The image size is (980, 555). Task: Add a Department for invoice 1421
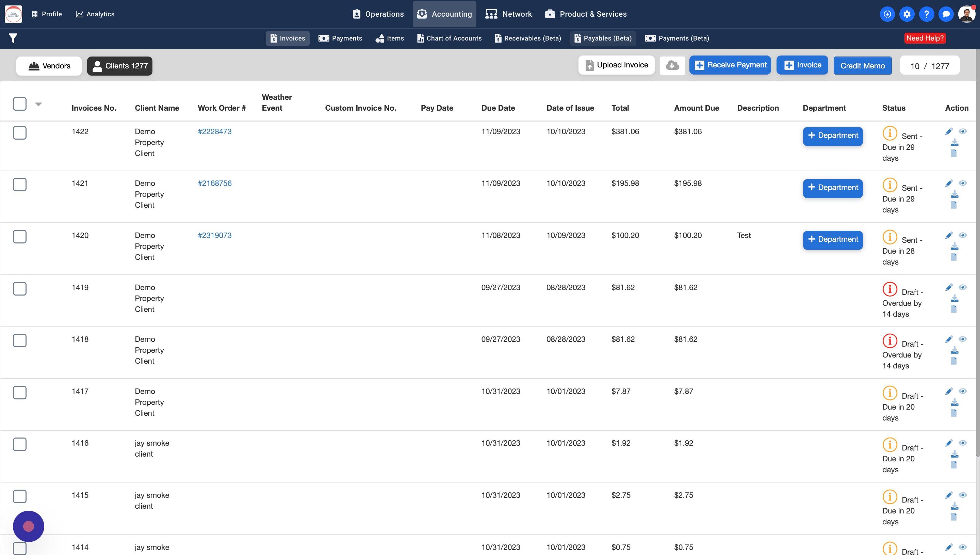[x=833, y=188]
